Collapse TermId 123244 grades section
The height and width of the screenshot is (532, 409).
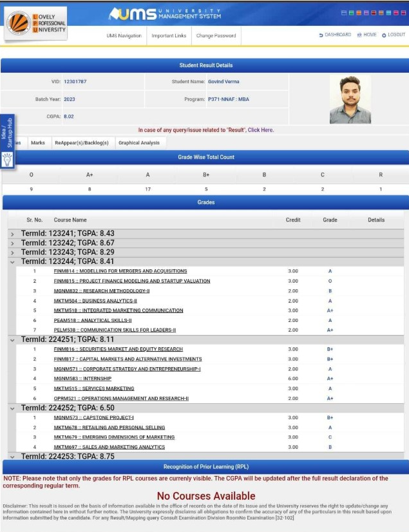coord(12,261)
